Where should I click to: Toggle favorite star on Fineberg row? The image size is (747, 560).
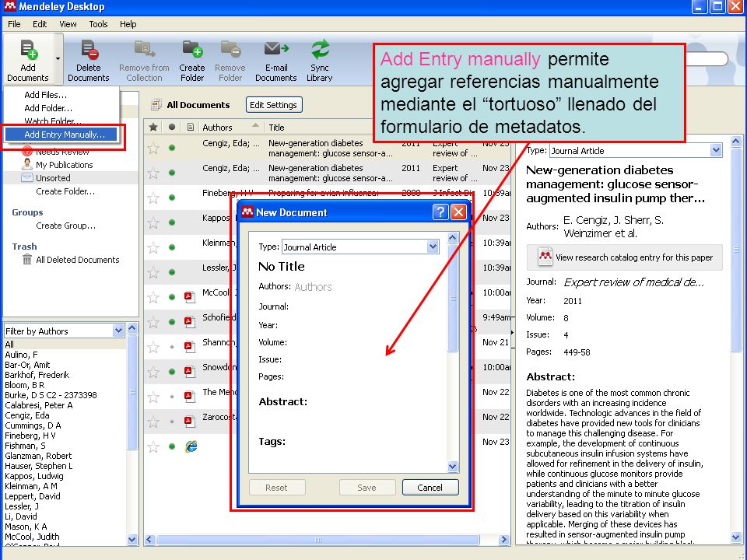[x=153, y=198]
